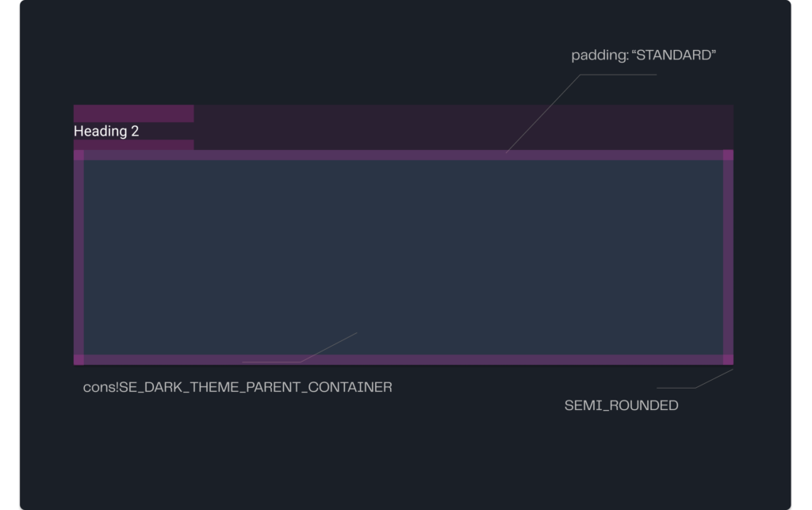Select the bottom padding strip of the container
This screenshot has width=812, height=510.
click(x=404, y=359)
